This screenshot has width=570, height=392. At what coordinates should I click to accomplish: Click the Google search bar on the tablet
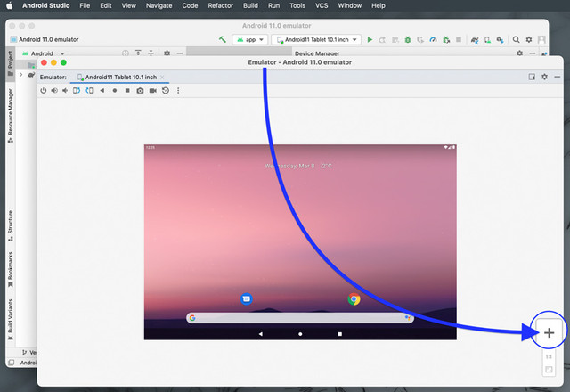click(x=300, y=318)
